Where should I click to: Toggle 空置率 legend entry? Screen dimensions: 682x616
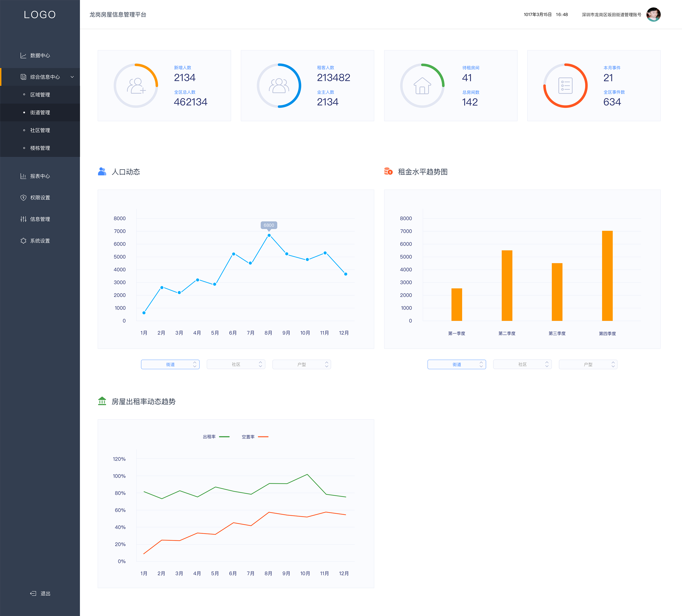tap(255, 437)
